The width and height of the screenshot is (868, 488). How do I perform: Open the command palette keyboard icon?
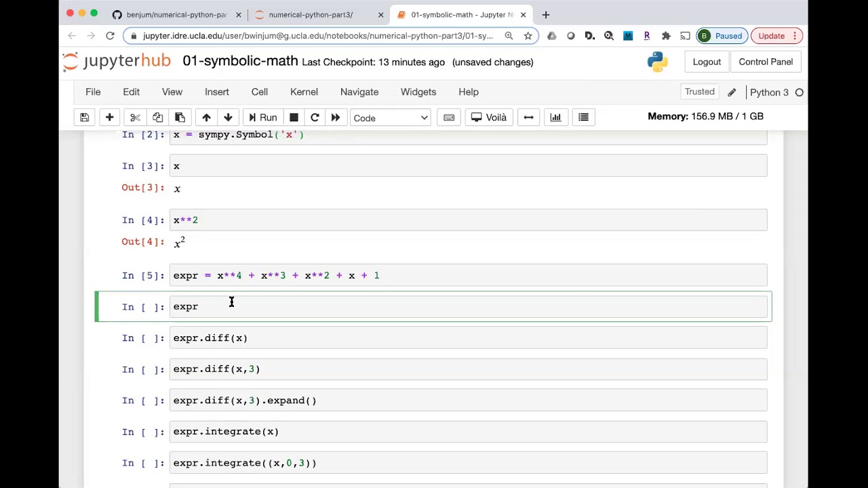tap(449, 117)
